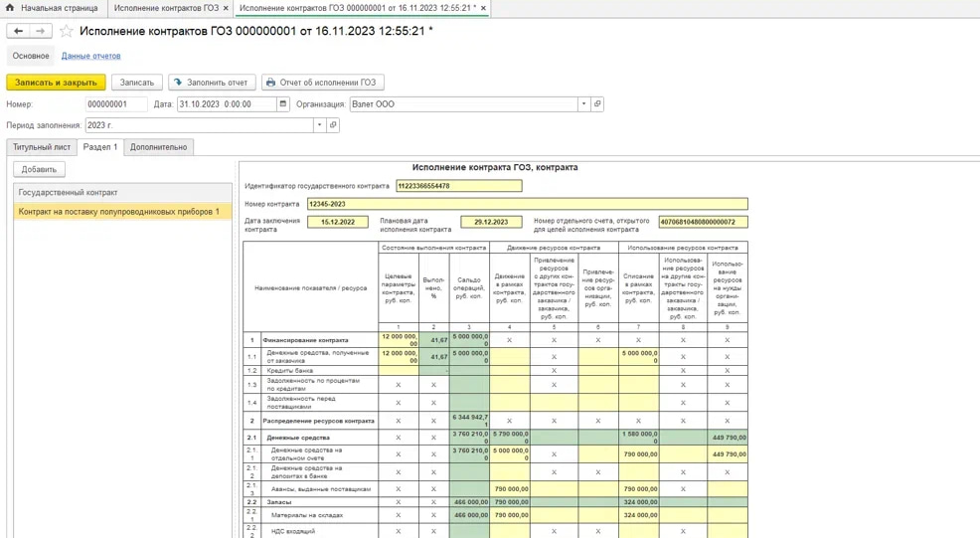
Task: Expand the Организация dropdown list
Action: (x=583, y=104)
